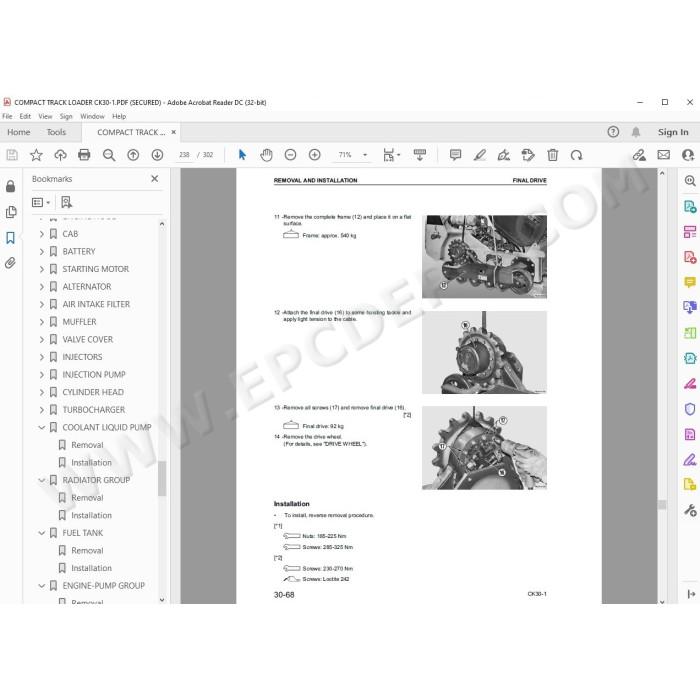Image resolution: width=700 pixels, height=700 pixels.
Task: Open ENGINE-PUMP GROUP bookmark
Action: tap(104, 586)
